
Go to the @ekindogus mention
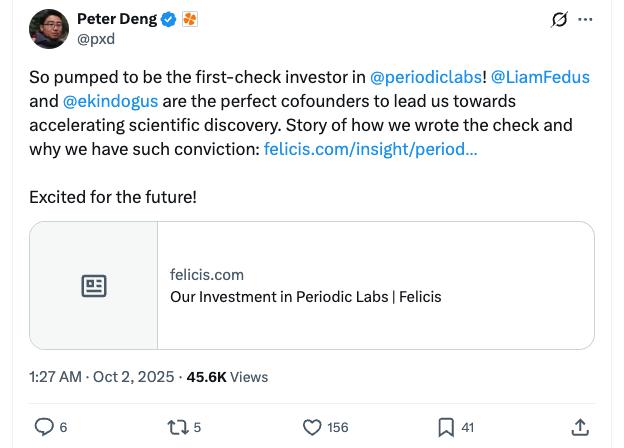[x=110, y=101]
